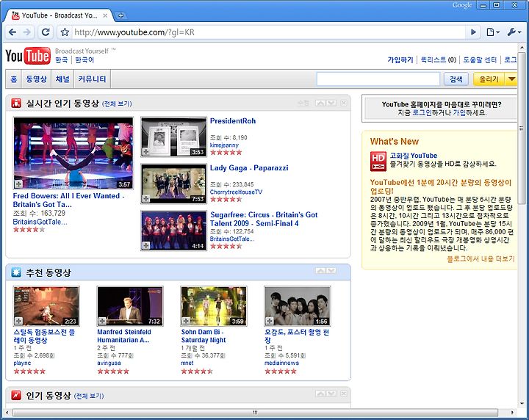Click the 로그인 link in customize box
Screen dimensions: 529x420
[x=422, y=112]
